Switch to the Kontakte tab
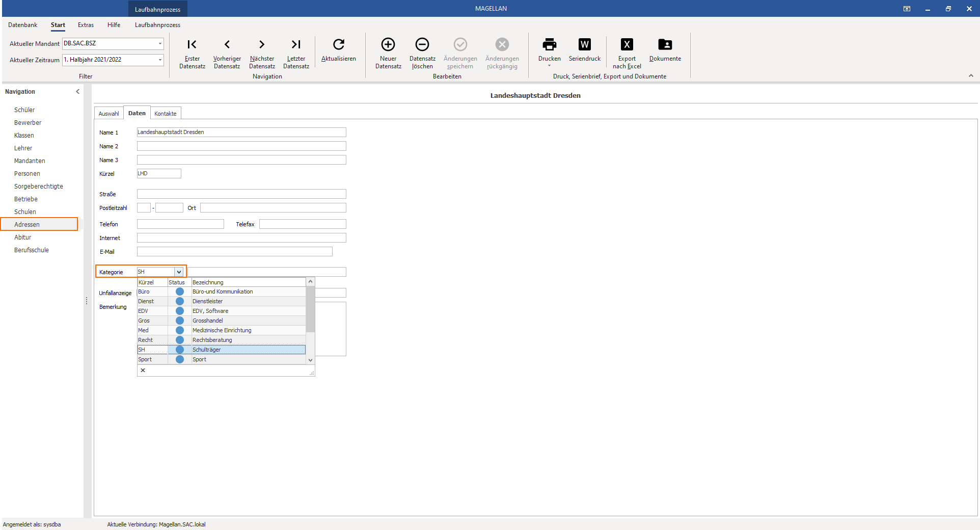This screenshot has height=530, width=980. [x=166, y=114]
